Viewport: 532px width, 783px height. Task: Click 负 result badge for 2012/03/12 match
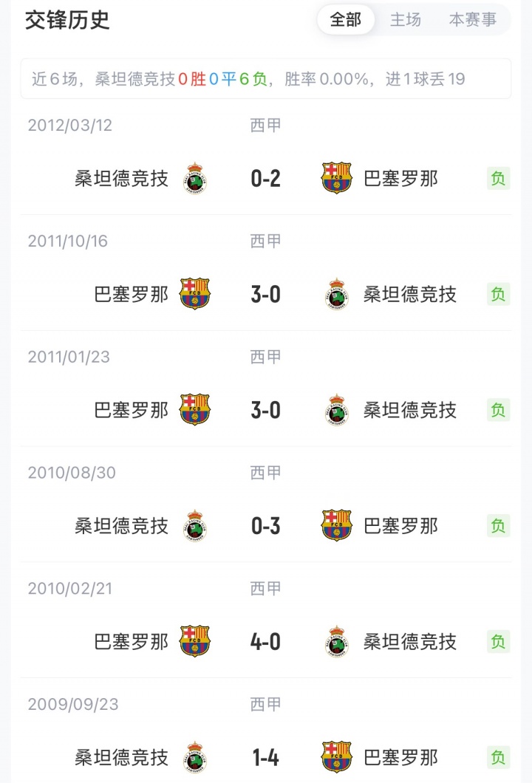pyautogui.click(x=499, y=178)
